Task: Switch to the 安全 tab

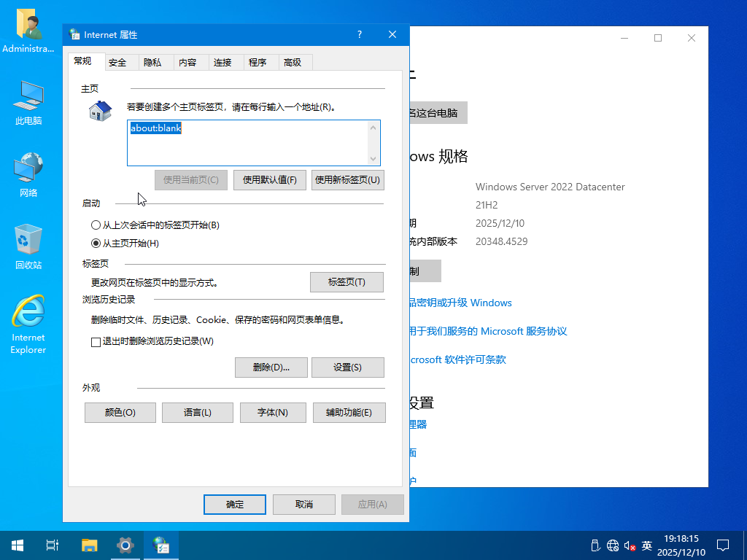Action: click(119, 62)
